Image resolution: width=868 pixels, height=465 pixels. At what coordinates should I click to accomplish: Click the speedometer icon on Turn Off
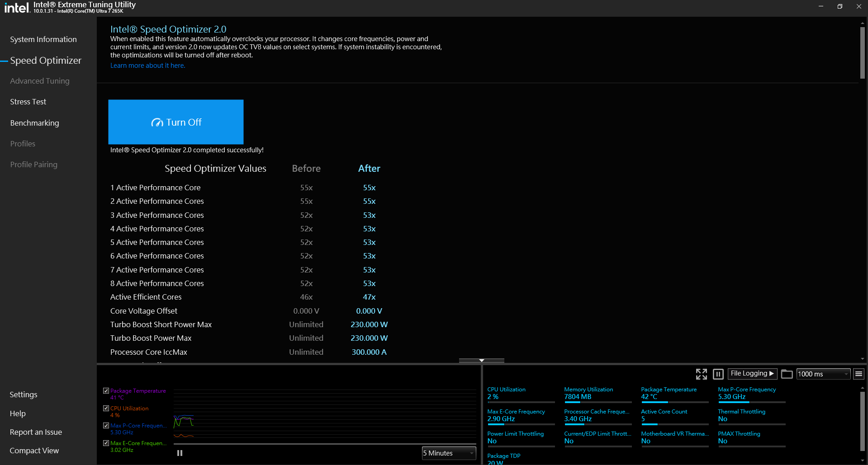157,122
